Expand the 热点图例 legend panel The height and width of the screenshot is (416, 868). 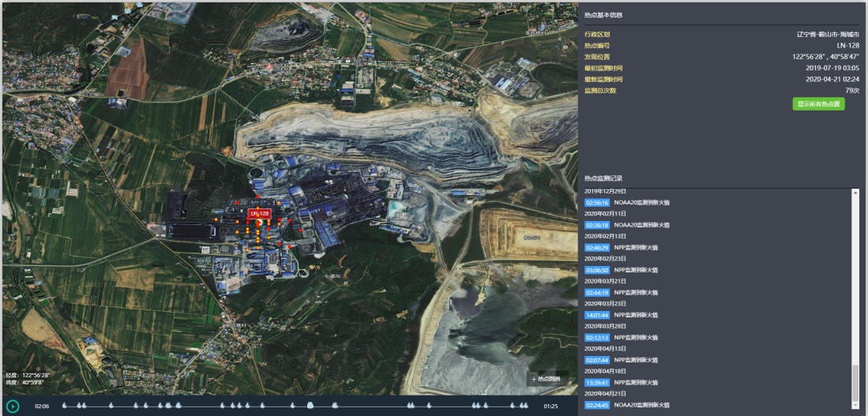(x=546, y=379)
